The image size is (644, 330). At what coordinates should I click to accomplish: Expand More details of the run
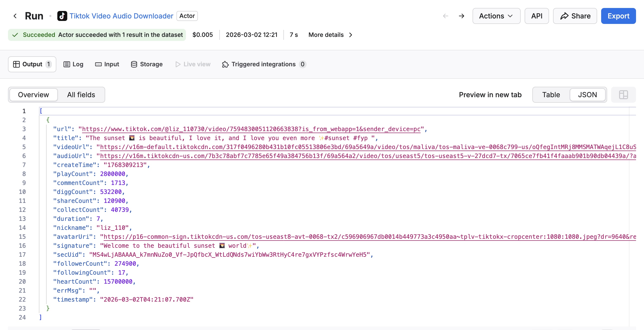point(330,35)
